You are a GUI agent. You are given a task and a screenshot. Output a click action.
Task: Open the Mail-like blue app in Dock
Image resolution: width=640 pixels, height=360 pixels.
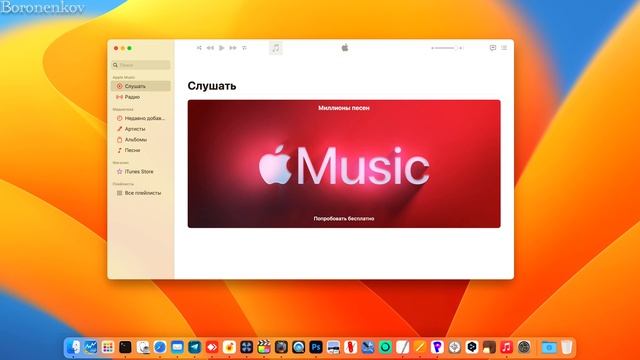pos(177,347)
